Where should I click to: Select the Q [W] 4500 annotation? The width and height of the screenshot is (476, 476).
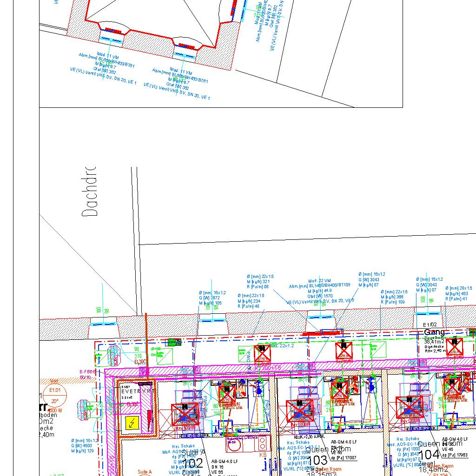tap(81, 446)
